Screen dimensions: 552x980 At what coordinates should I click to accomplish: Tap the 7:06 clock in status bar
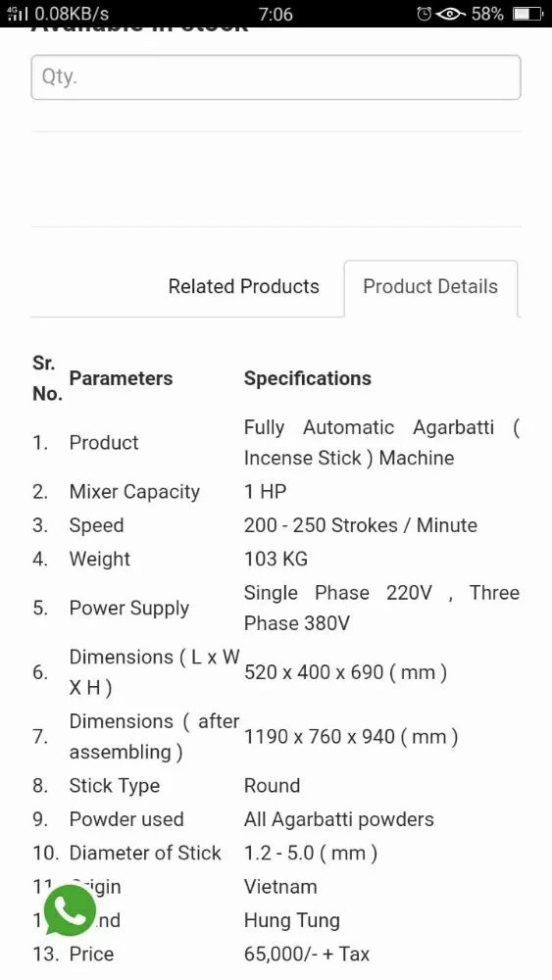tap(276, 14)
